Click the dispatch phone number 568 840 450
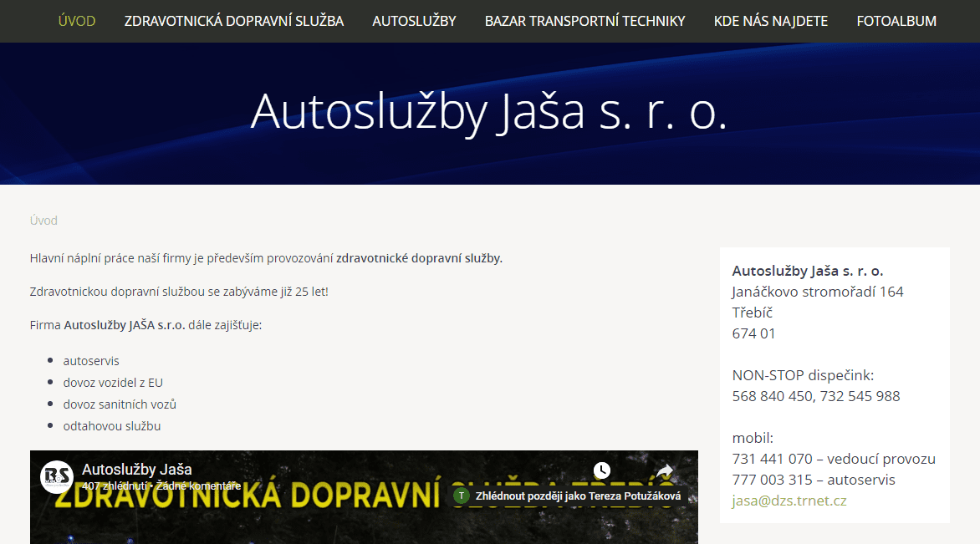980x544 pixels. tap(772, 396)
